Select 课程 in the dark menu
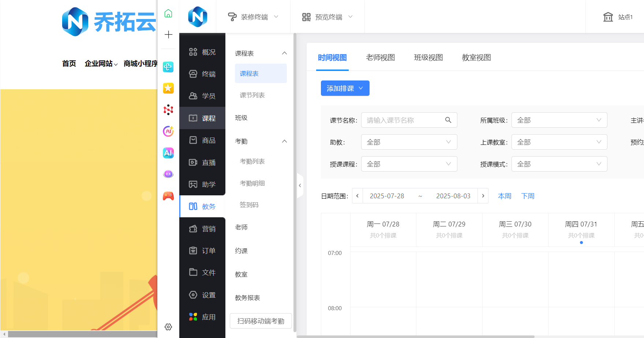This screenshot has height=338, width=644. pyautogui.click(x=202, y=118)
